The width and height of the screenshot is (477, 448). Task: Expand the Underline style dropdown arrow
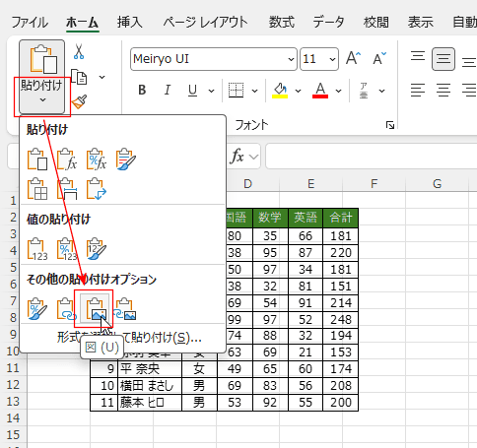point(211,91)
